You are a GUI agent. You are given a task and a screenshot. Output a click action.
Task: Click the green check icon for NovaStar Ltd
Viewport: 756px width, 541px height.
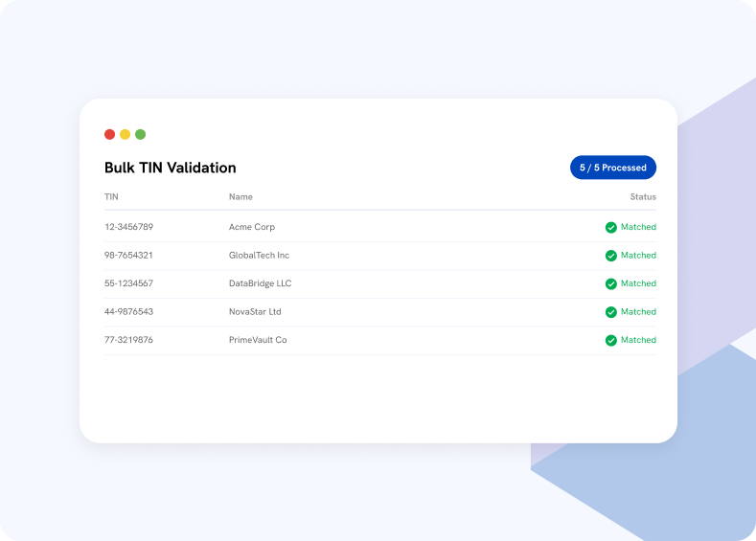point(611,312)
